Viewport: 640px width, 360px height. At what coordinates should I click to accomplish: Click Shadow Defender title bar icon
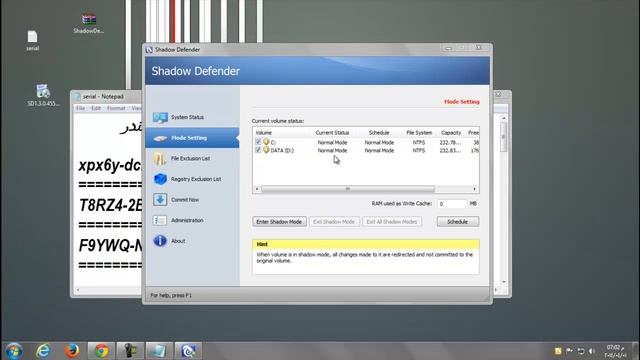pos(149,50)
